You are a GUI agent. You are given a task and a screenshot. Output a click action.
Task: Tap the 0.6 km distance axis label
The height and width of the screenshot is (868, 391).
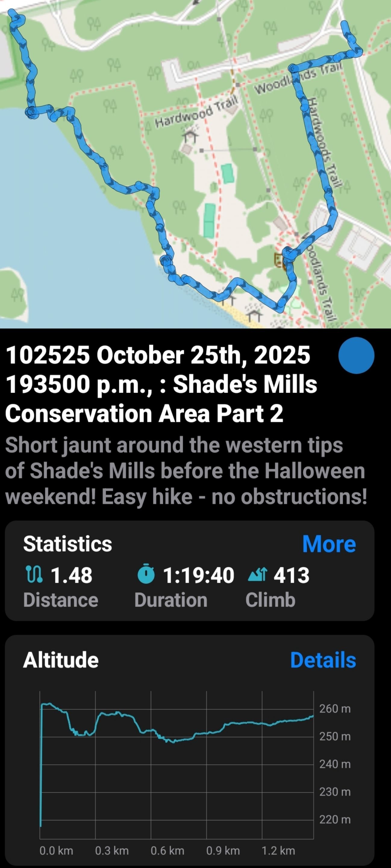click(167, 851)
